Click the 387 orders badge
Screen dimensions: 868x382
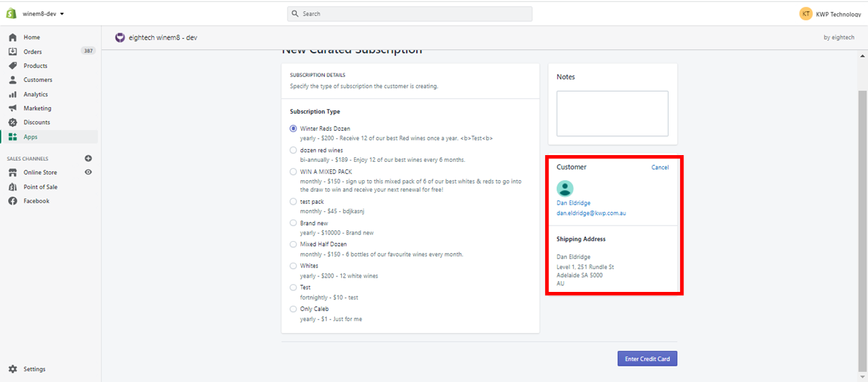tap(88, 51)
